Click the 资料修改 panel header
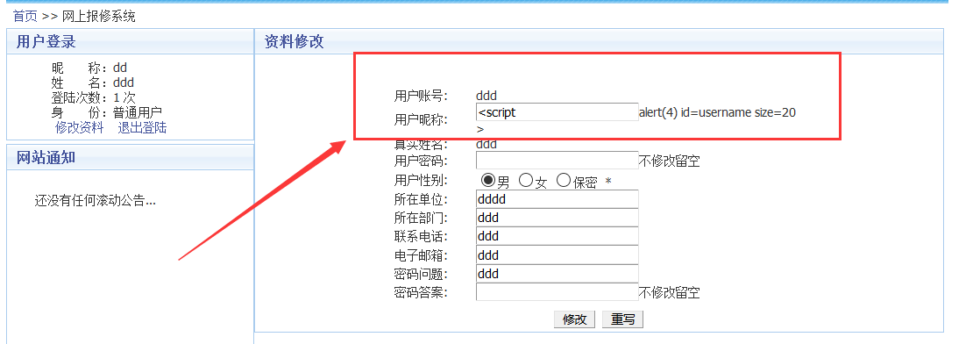Viewport: 980px width, 344px height. [599, 42]
